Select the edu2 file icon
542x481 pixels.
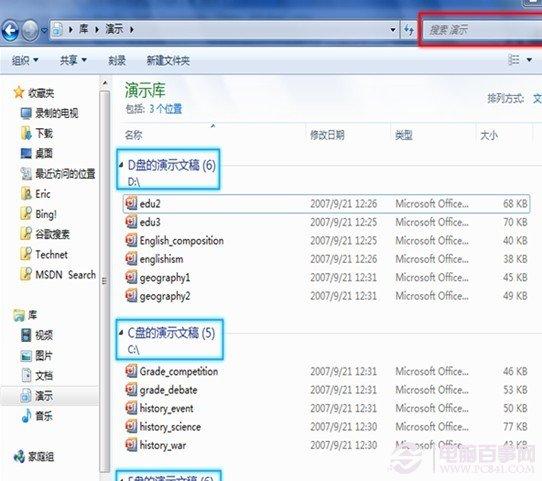pos(131,203)
